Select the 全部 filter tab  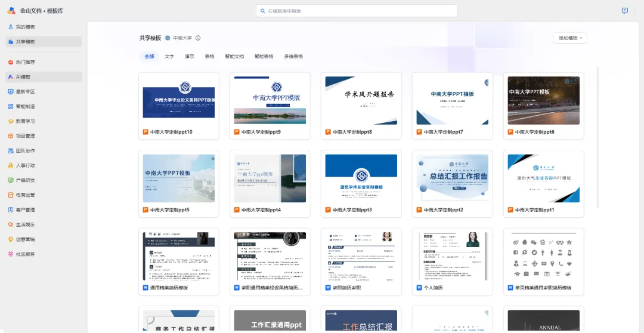click(149, 56)
